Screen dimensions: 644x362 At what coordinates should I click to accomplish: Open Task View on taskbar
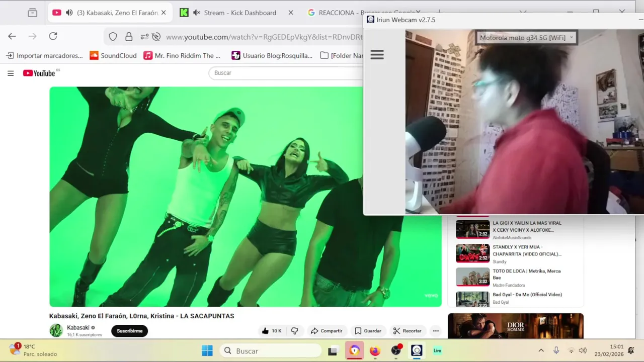pos(333,351)
